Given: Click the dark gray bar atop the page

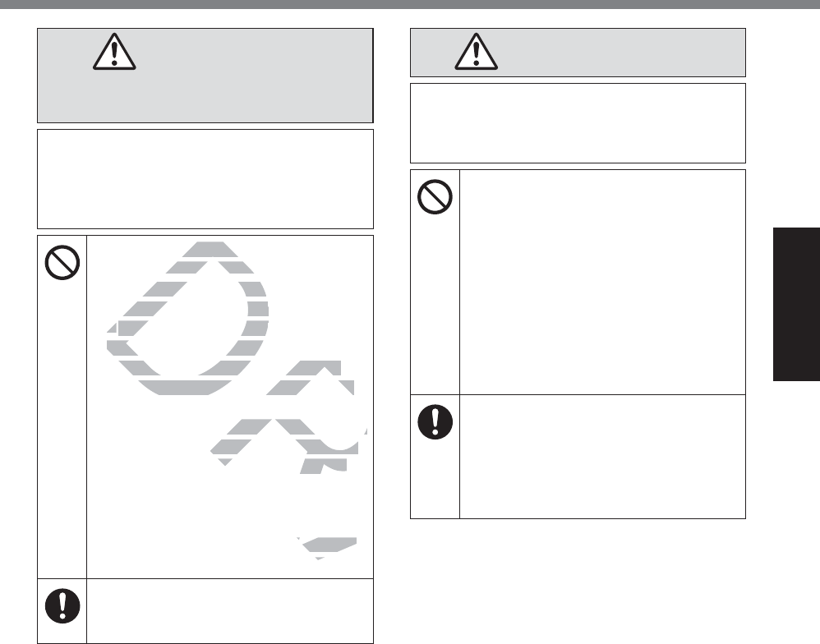Looking at the screenshot, I should tap(410, 4).
